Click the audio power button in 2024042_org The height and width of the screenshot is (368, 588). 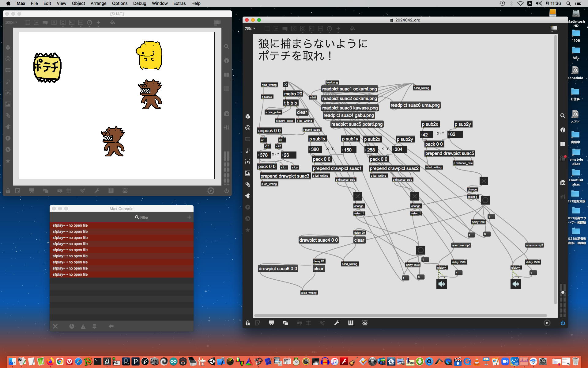click(563, 323)
